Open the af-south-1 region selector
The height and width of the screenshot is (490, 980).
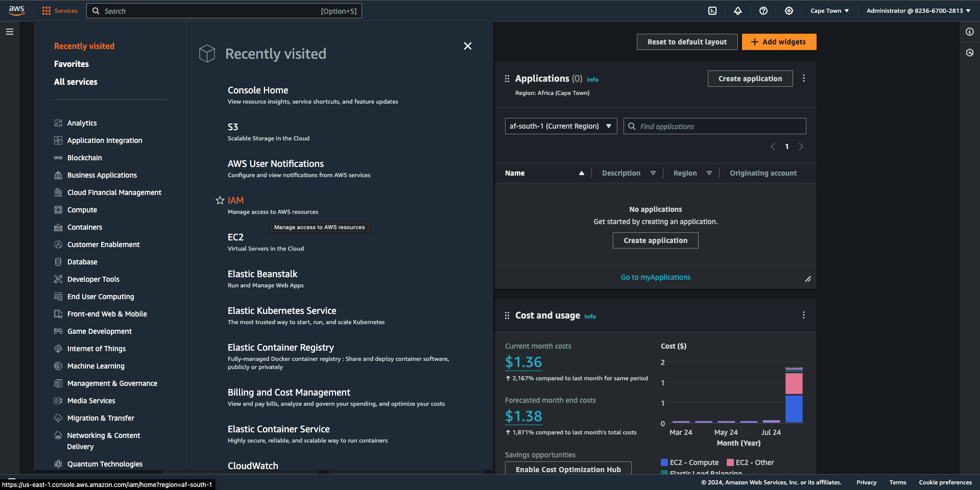click(561, 126)
